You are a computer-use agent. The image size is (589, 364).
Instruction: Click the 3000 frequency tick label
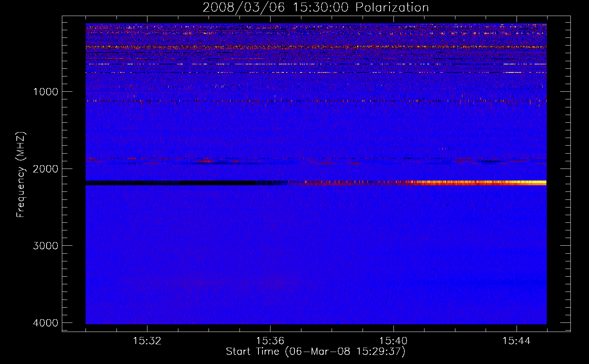[46, 246]
